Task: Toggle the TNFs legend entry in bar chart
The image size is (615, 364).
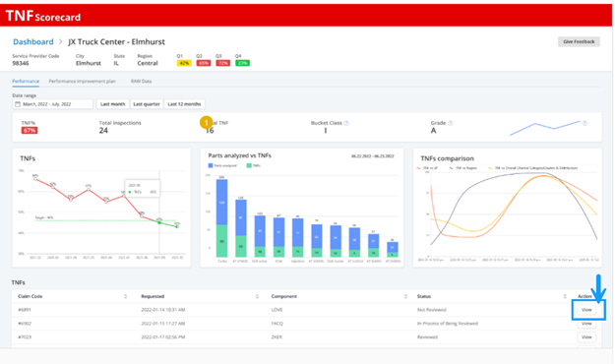Action: click(x=253, y=166)
